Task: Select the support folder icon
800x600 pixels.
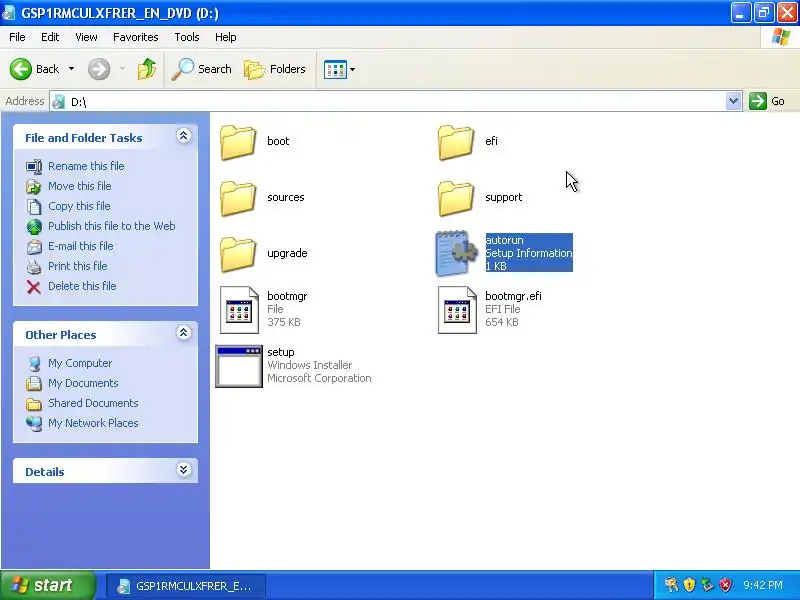Action: 456,198
